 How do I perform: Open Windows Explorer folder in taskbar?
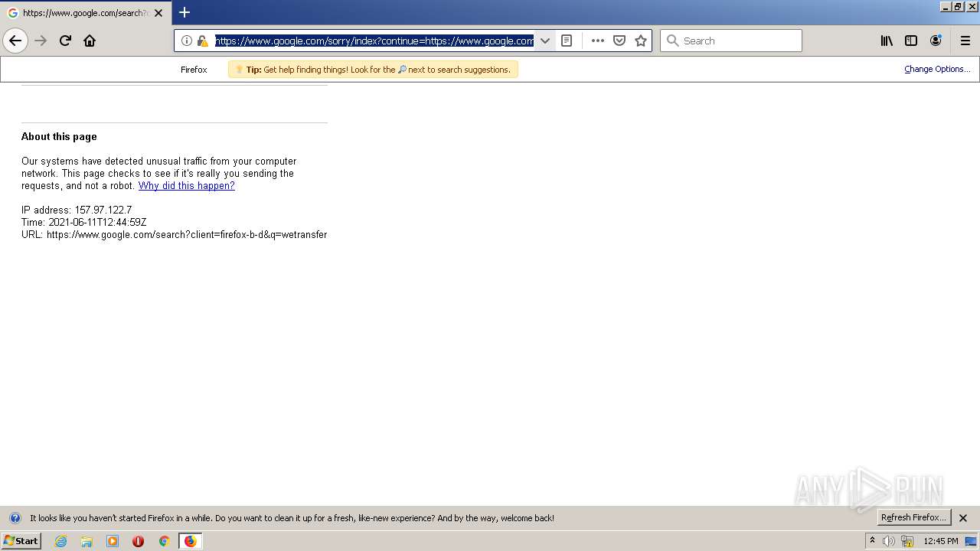tap(87, 541)
